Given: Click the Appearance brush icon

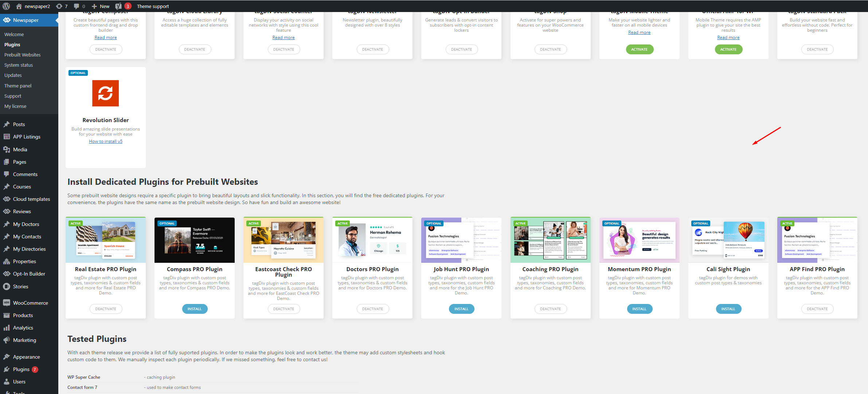Looking at the screenshot, I should click(7, 357).
